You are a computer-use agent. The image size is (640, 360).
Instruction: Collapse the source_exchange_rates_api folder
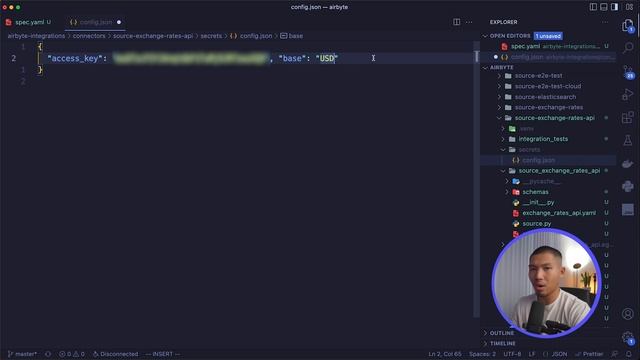(x=503, y=171)
